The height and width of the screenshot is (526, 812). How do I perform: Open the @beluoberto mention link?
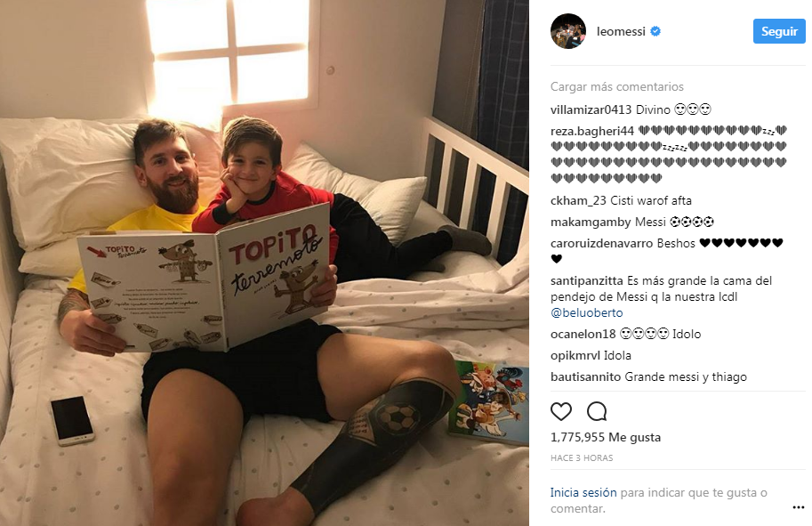[x=587, y=312]
